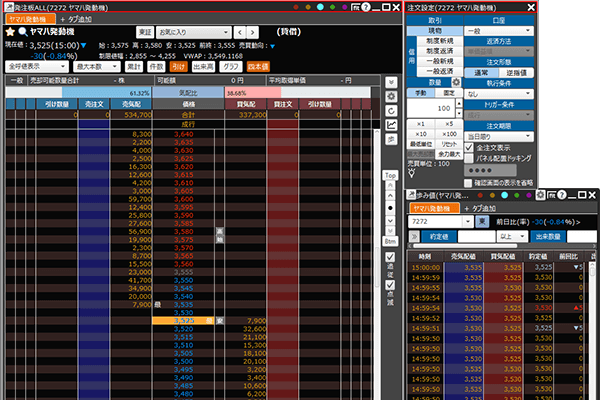This screenshot has width=600, height=400.
Task: Open 執行条件 dropdown showing なし
Action: (499, 93)
